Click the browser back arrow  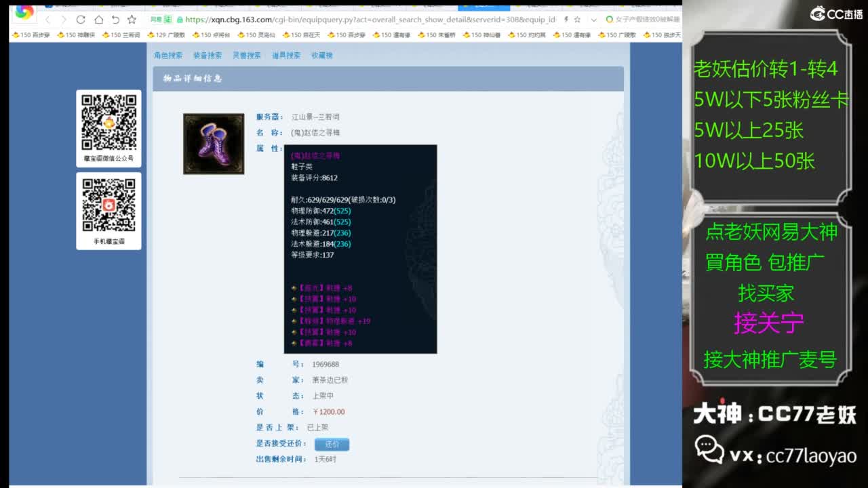(47, 20)
